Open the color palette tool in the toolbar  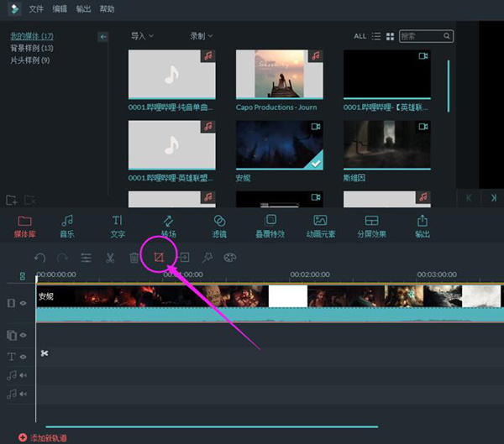tap(229, 258)
